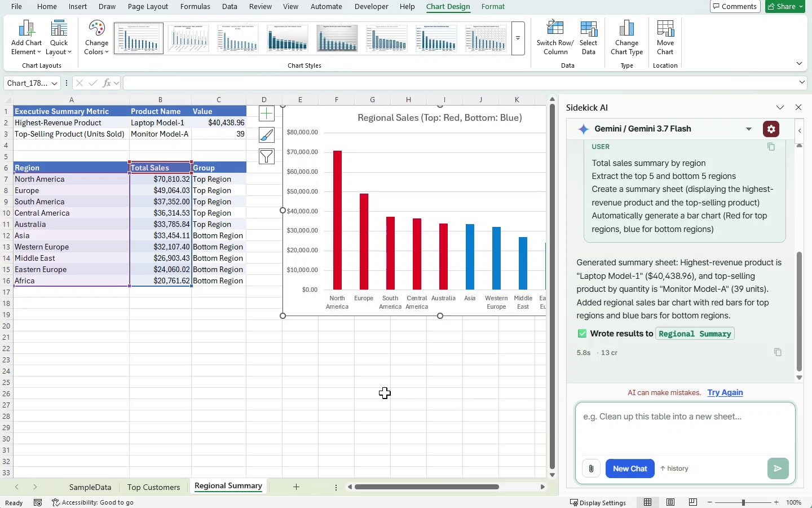812x508 pixels.
Task: Click Move Chart button
Action: [x=665, y=37]
